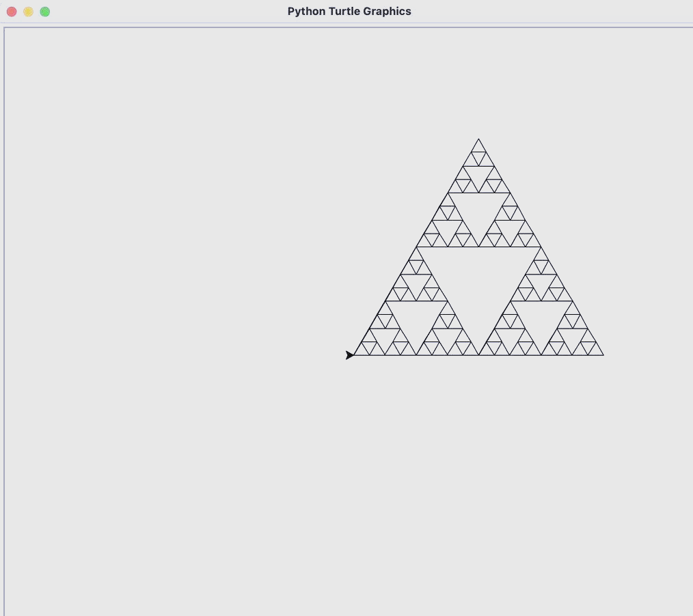The width and height of the screenshot is (693, 616).
Task: Click the empty inverted triangle in bottom-left sub-triangle
Action: pyautogui.click(x=416, y=318)
